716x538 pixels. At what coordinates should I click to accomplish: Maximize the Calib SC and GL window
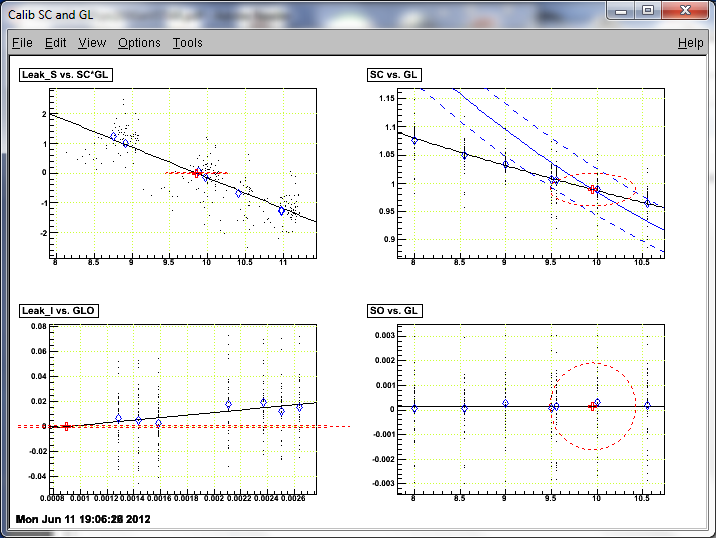(648, 11)
